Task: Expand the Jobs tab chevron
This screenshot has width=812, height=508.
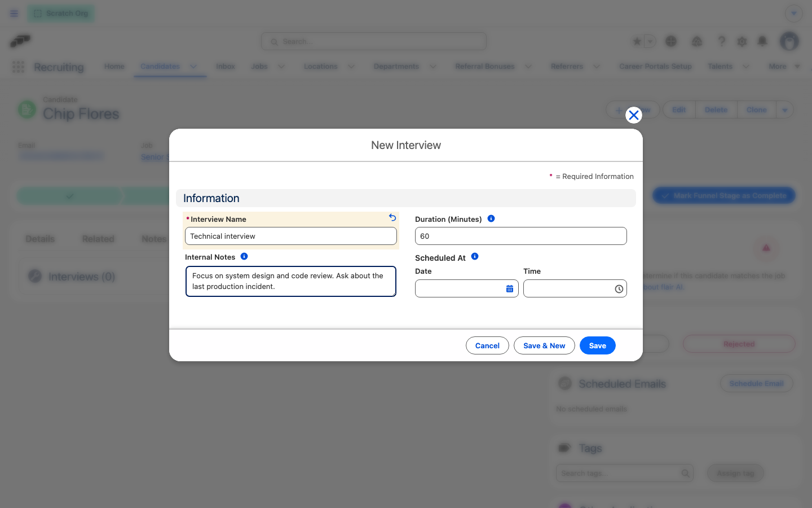Action: coord(281,67)
